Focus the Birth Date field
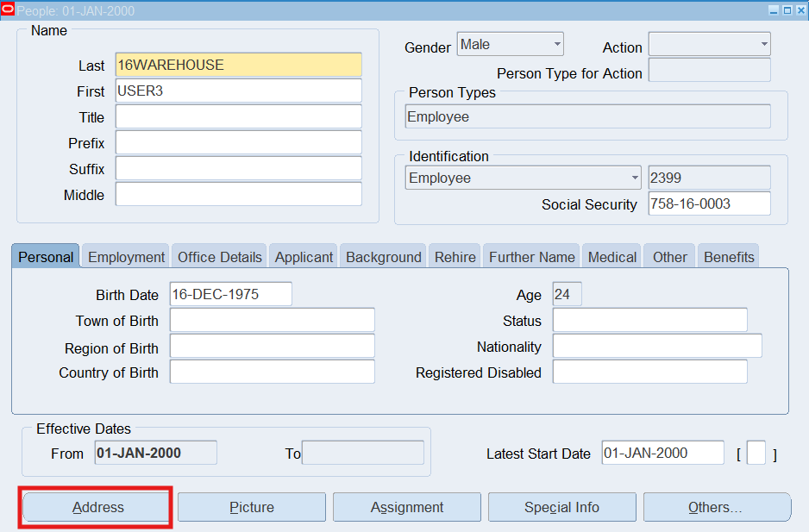This screenshot has width=809, height=532. [x=230, y=294]
